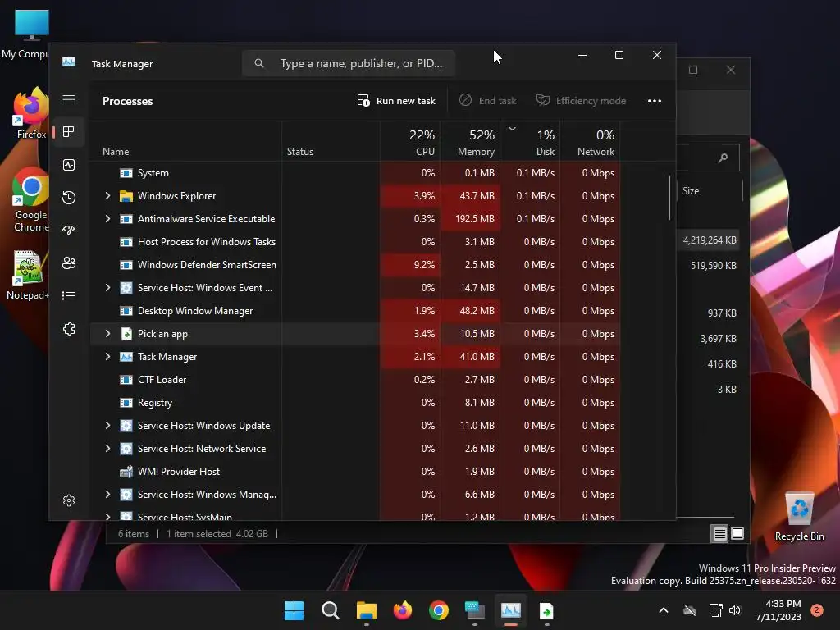Expand Service Host: Windows Update group
This screenshot has height=630, width=840.
107,426
